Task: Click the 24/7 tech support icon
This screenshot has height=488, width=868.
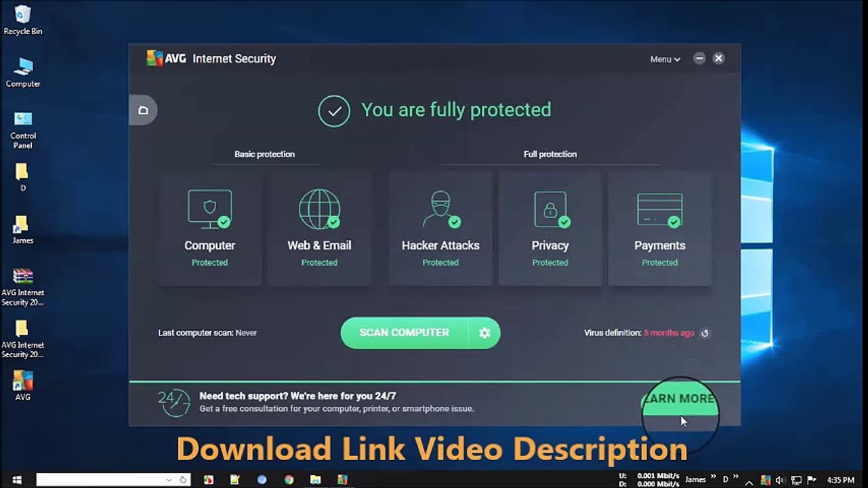Action: click(173, 403)
